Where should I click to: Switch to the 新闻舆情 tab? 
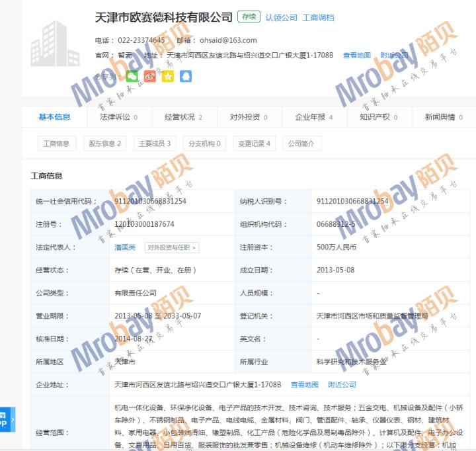coord(444,117)
